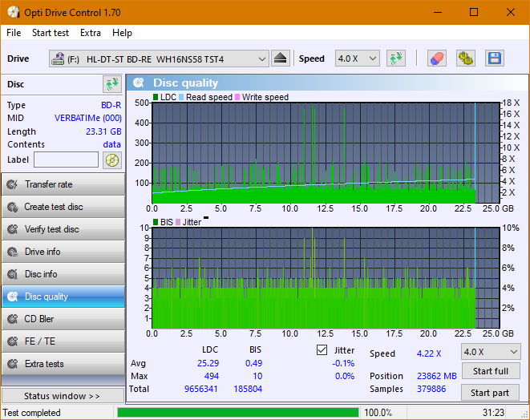The height and width of the screenshot is (420, 530).
Task: Open the test speed dropdown near Start full
Action: click(491, 352)
